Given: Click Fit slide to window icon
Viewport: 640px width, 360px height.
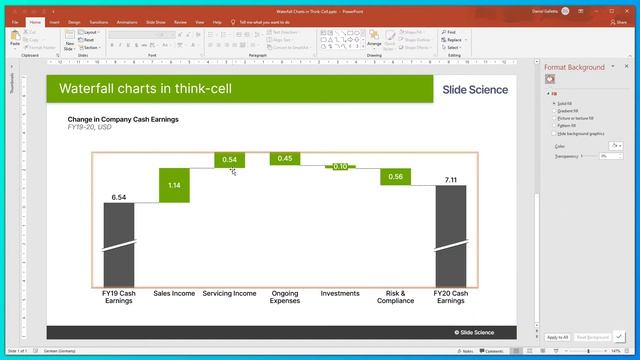Looking at the screenshot, I should click(x=627, y=351).
